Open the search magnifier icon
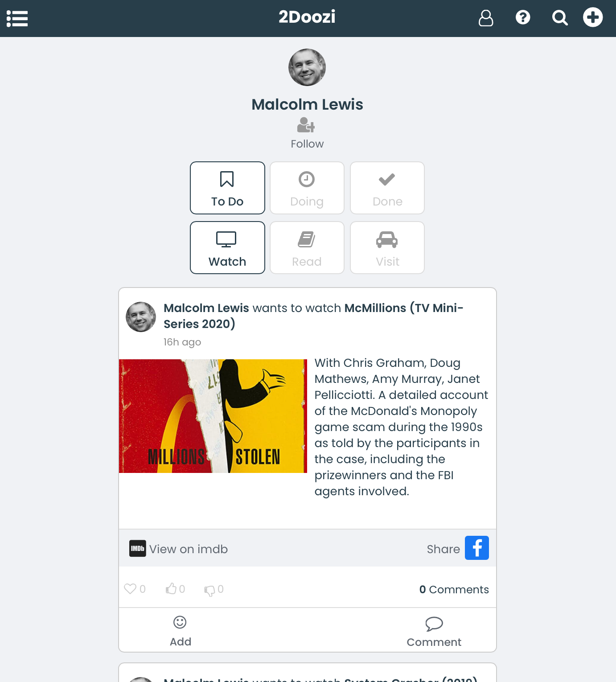 [560, 18]
